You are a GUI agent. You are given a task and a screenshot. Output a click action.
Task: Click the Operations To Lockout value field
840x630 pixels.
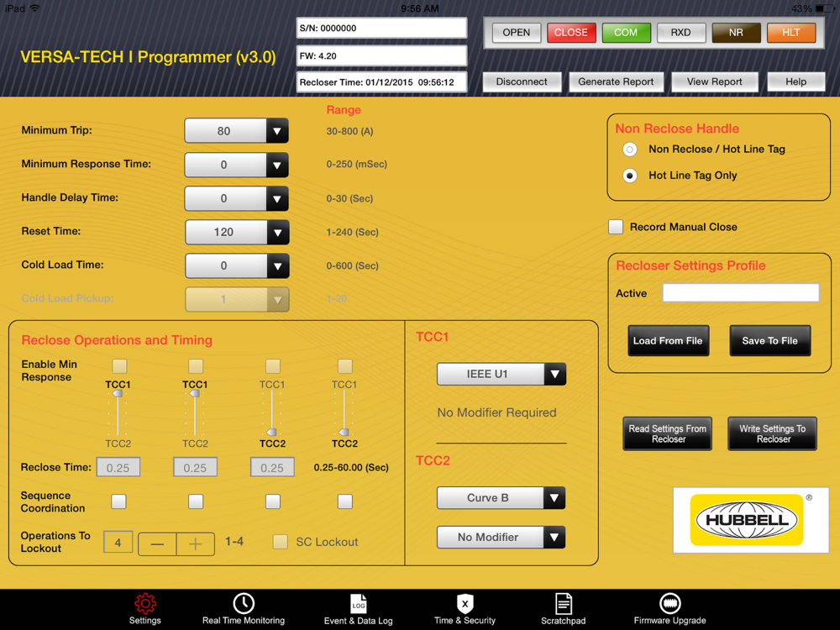[118, 543]
